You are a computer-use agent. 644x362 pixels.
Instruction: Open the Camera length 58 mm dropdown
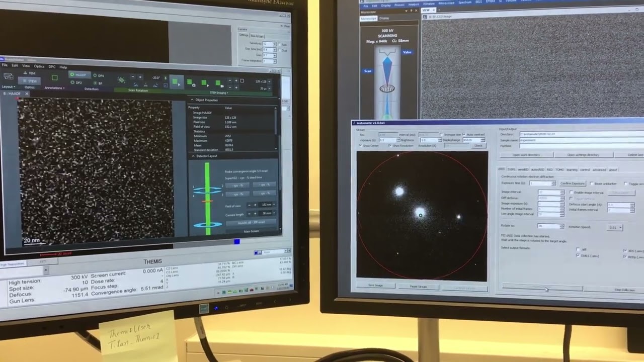(274, 213)
